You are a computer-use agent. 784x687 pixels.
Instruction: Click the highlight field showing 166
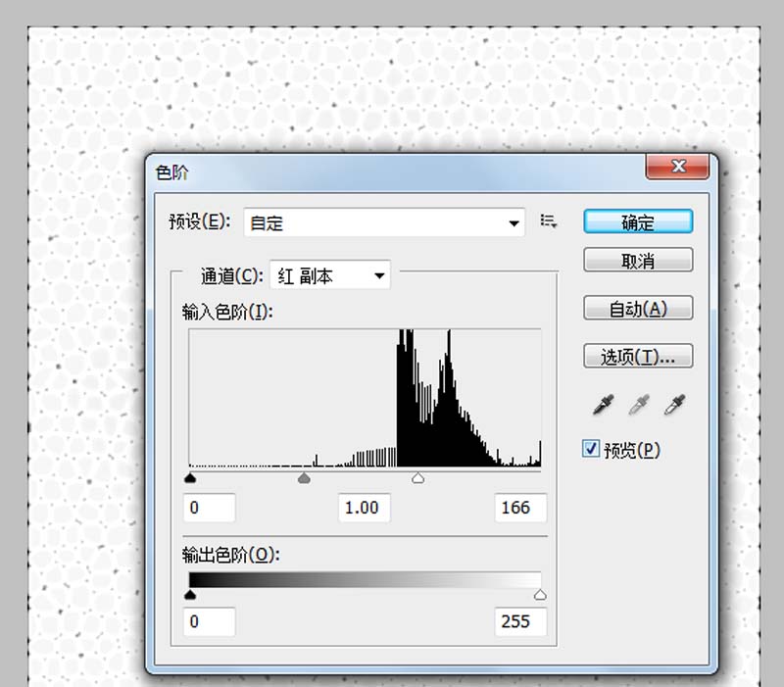point(519,508)
